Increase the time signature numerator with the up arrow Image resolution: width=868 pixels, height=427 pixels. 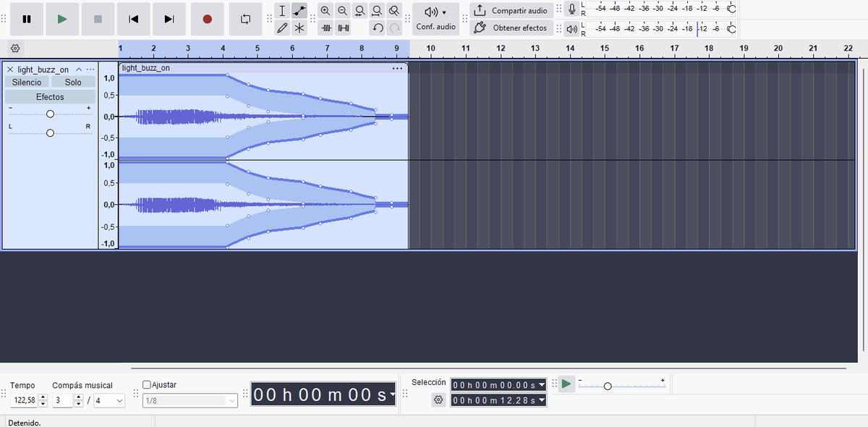(x=77, y=397)
